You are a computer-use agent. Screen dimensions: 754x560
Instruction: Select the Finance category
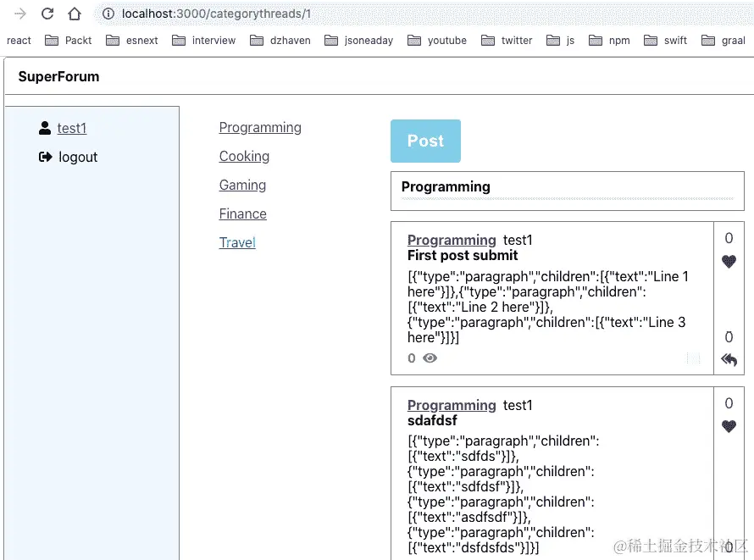click(x=243, y=213)
